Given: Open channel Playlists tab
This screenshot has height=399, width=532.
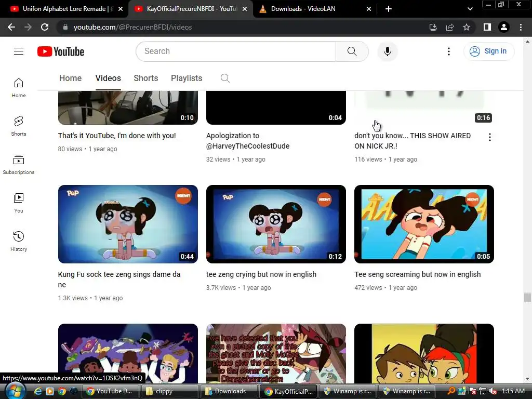Looking at the screenshot, I should [x=187, y=78].
